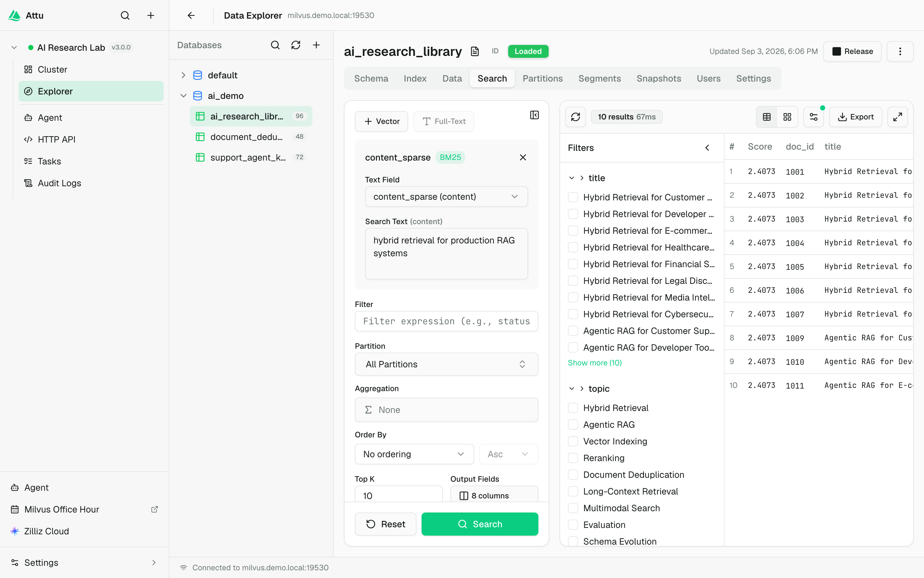Viewport: 924px width, 578px height.
Task: Collapse the title filter group
Action: [x=572, y=178]
